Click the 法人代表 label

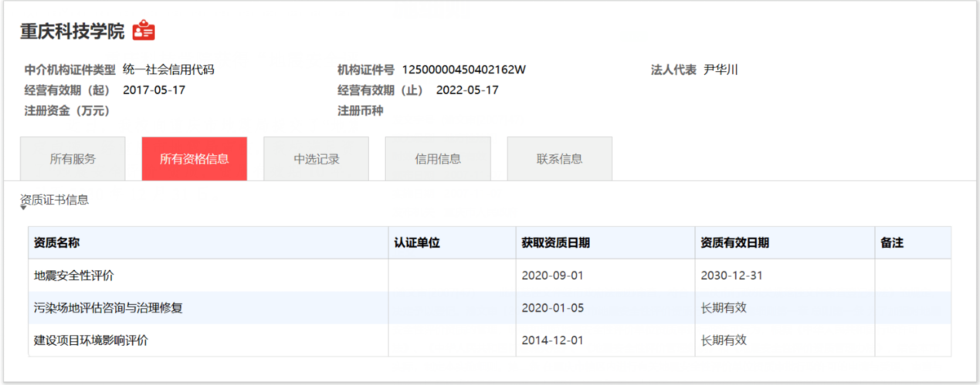coord(673,69)
